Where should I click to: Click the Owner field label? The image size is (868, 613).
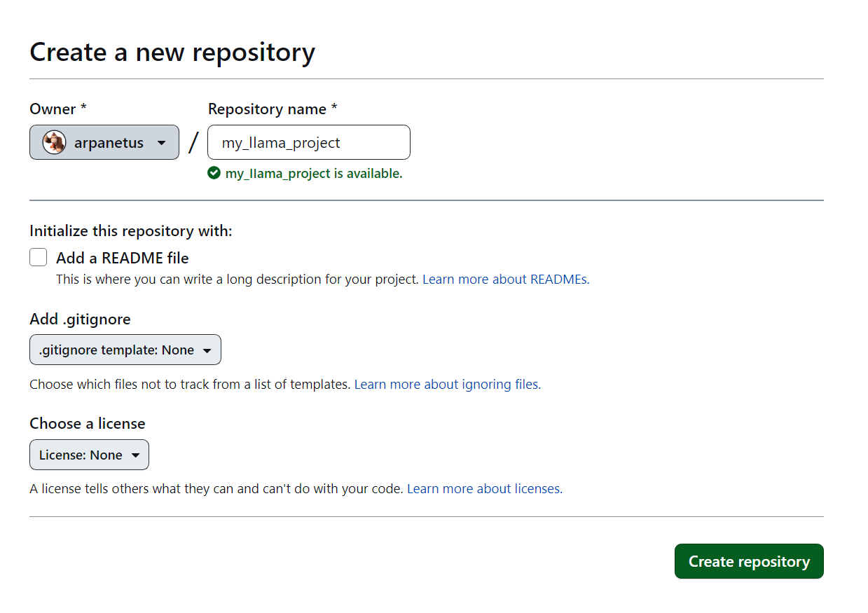tap(58, 109)
